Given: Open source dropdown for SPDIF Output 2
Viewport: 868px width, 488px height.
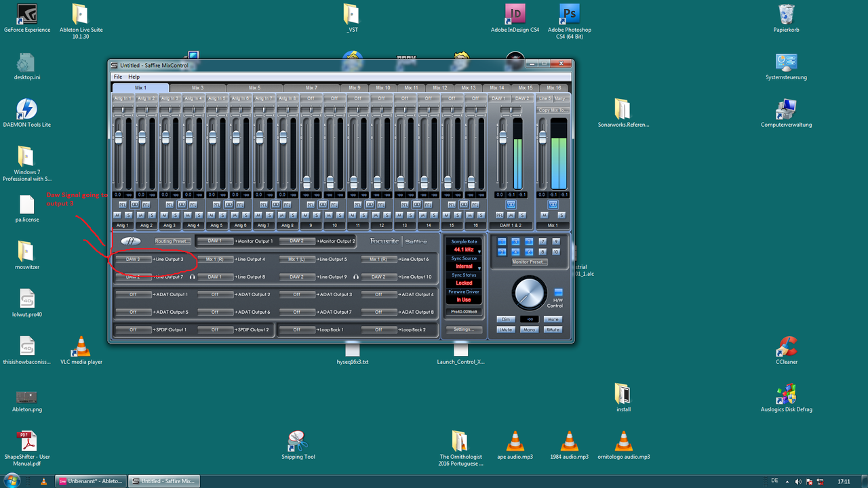Looking at the screenshot, I should 214,329.
